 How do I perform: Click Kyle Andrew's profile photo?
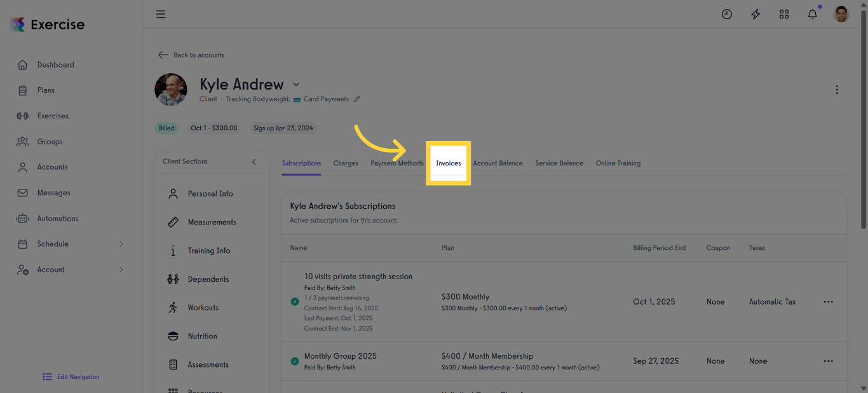pyautogui.click(x=171, y=90)
